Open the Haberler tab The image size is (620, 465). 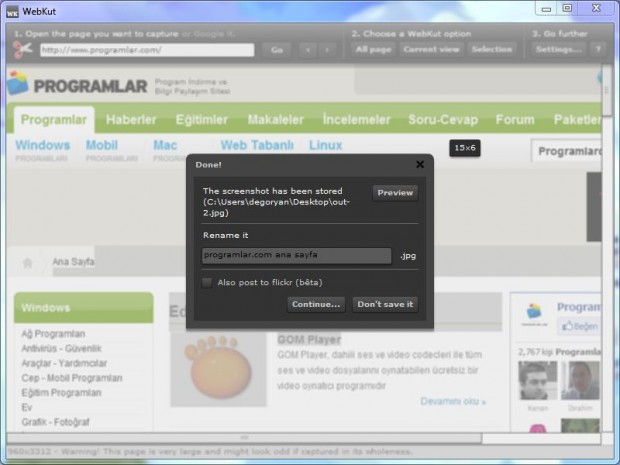click(x=131, y=120)
